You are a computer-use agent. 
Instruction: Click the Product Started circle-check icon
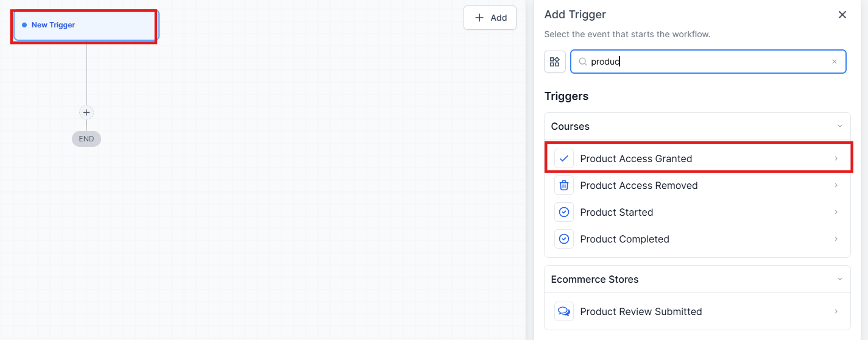pyautogui.click(x=564, y=212)
